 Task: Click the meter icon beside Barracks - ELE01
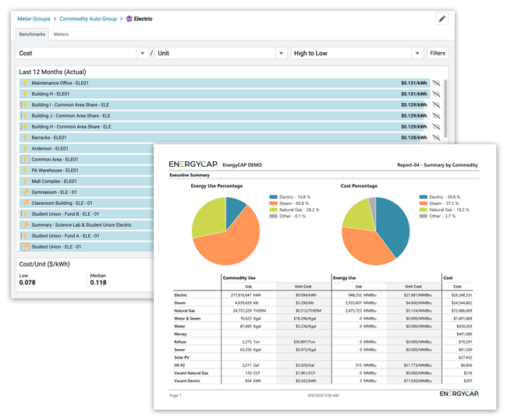pos(25,137)
